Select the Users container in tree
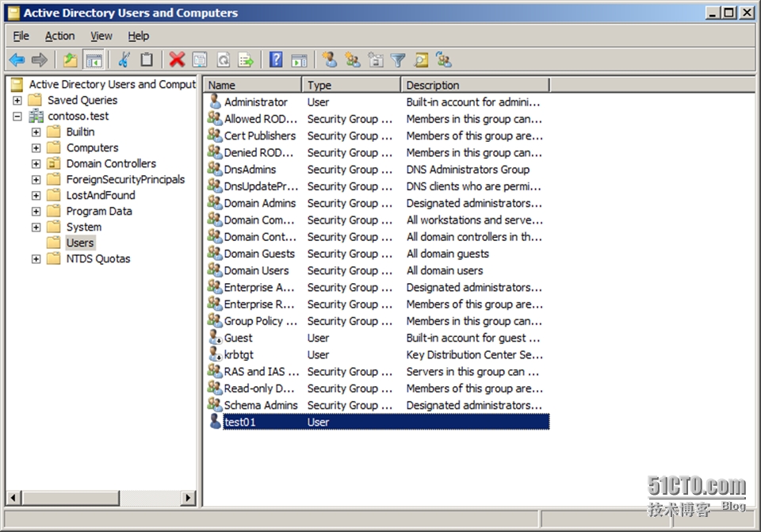This screenshot has width=761, height=532. coord(80,243)
